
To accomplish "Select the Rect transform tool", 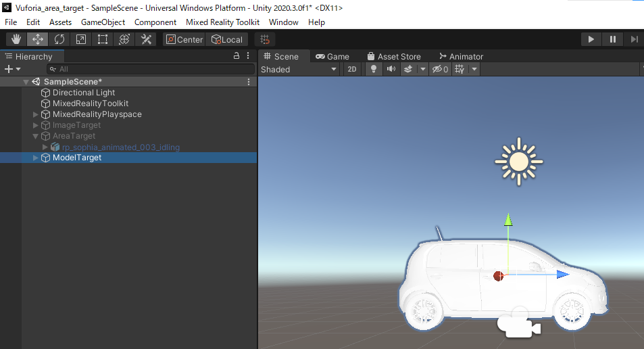I will pyautogui.click(x=103, y=39).
